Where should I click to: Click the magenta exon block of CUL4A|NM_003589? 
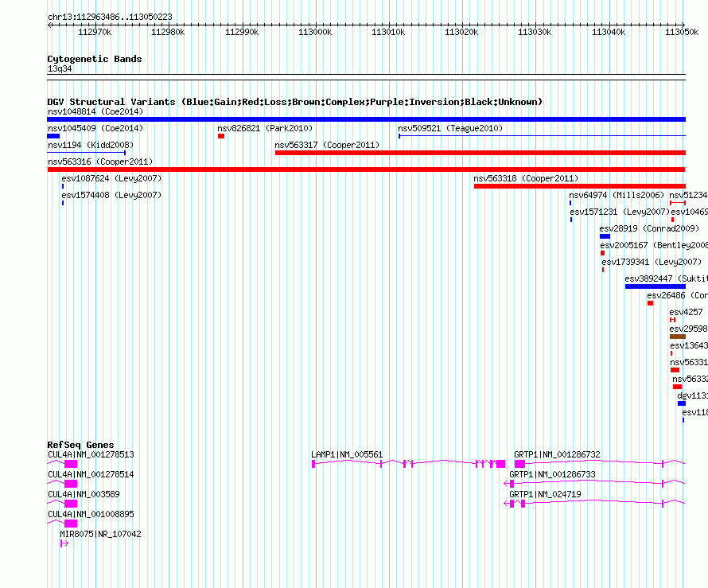[x=71, y=504]
